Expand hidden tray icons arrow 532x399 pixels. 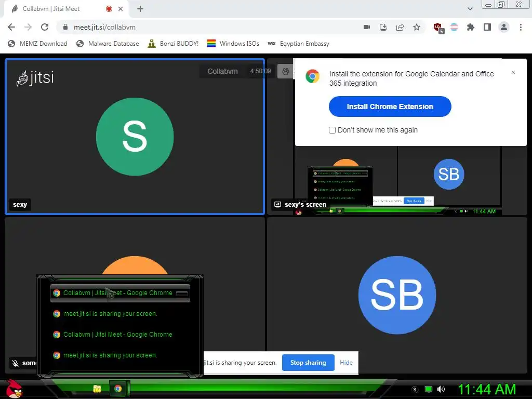pyautogui.click(x=415, y=389)
